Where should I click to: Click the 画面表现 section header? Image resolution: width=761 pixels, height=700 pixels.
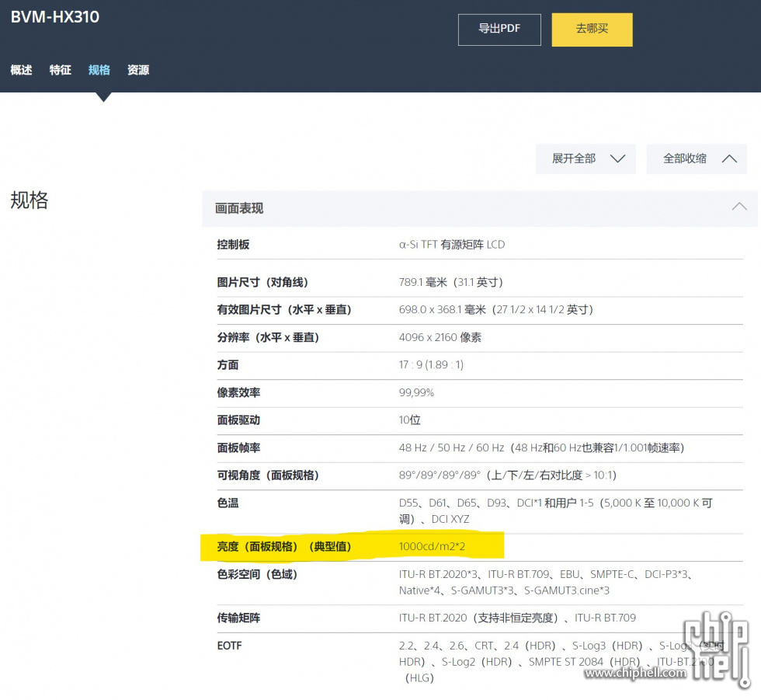(480, 209)
